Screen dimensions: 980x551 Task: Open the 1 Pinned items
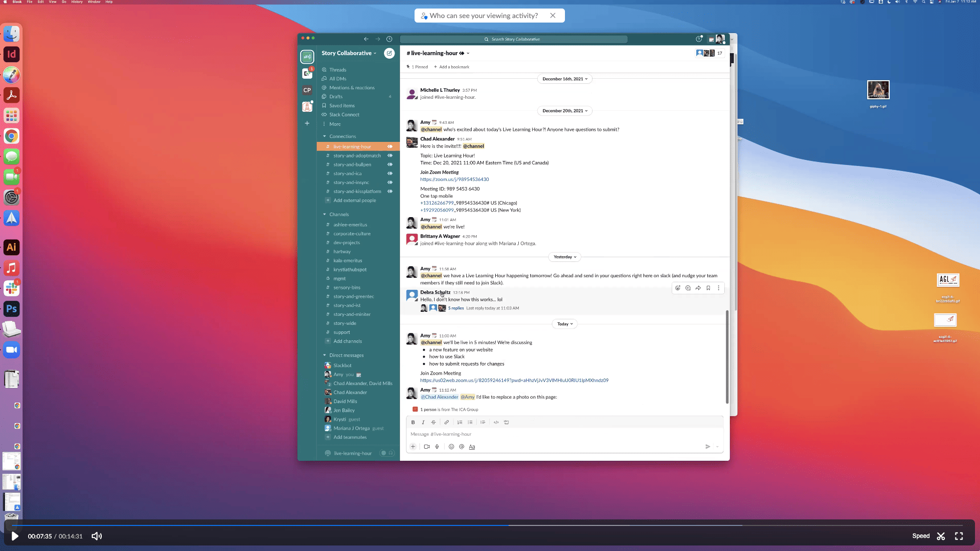[417, 67]
